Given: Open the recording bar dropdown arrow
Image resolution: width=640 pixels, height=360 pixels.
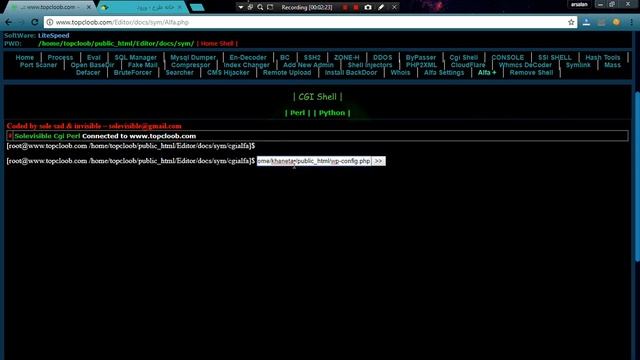Looking at the screenshot, I should point(240,7).
